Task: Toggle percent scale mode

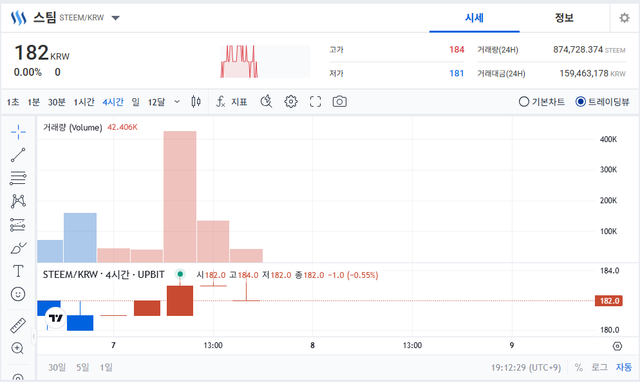Action: pyautogui.click(x=578, y=367)
